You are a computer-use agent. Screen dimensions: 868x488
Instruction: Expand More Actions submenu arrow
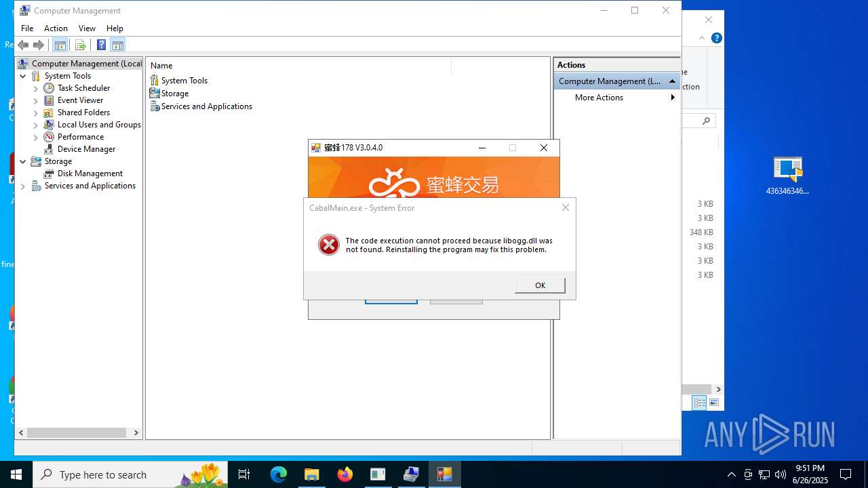coord(673,98)
